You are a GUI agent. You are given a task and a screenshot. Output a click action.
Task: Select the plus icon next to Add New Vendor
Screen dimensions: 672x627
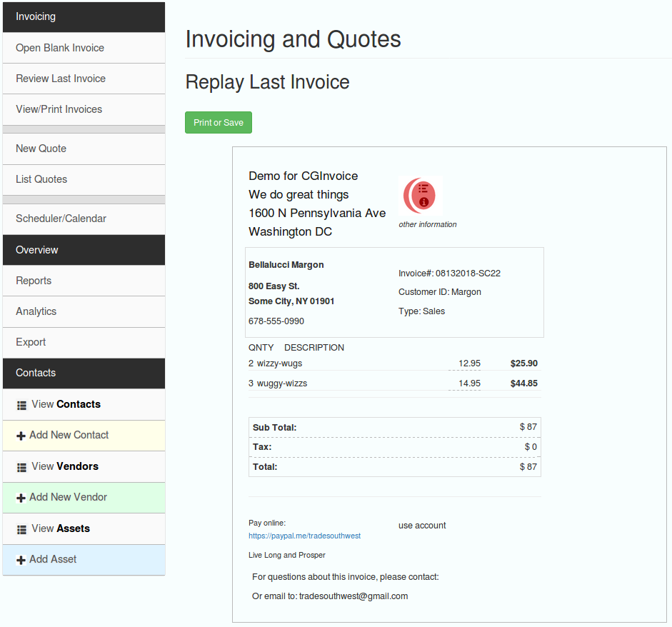[x=21, y=498]
